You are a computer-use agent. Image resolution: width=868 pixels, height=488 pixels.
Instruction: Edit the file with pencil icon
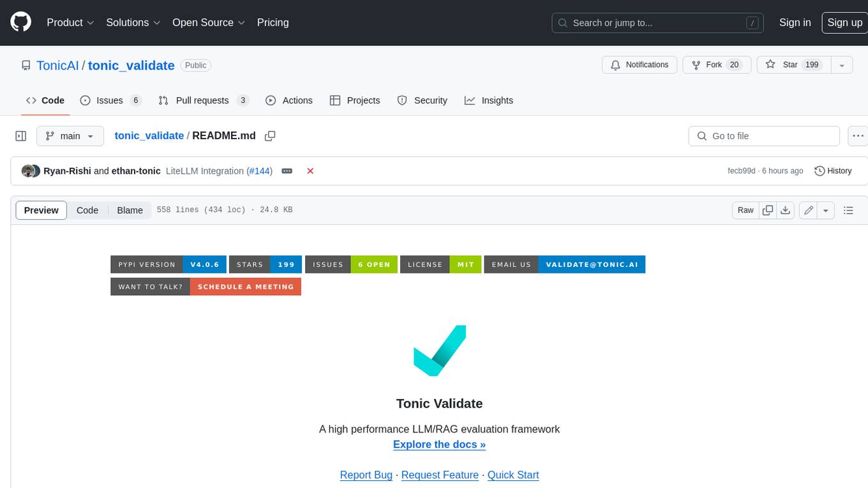coord(808,210)
